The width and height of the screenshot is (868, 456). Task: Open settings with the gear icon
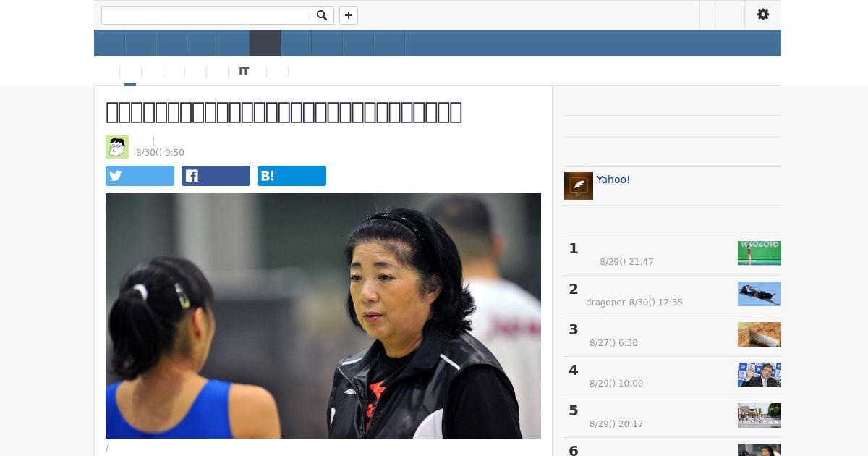763,14
